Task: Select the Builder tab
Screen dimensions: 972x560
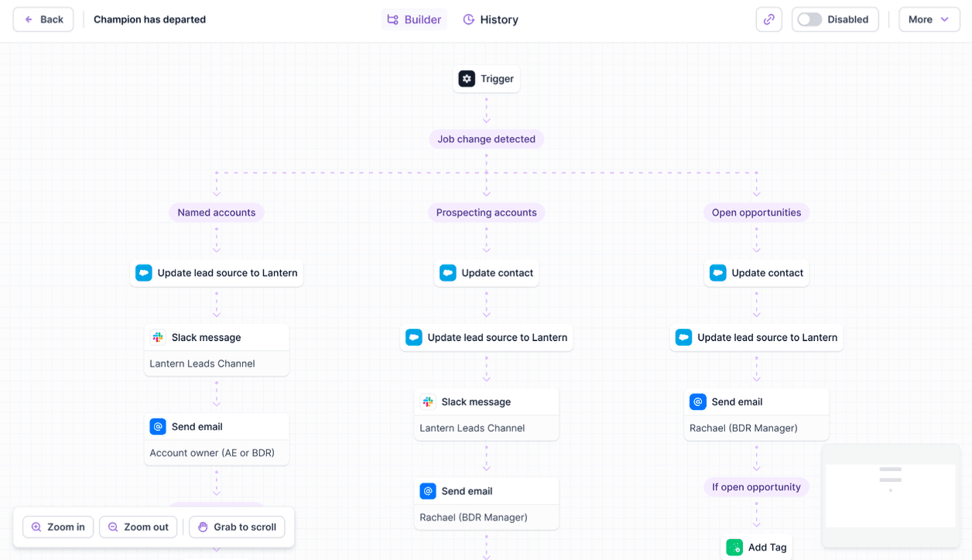Action: click(414, 19)
